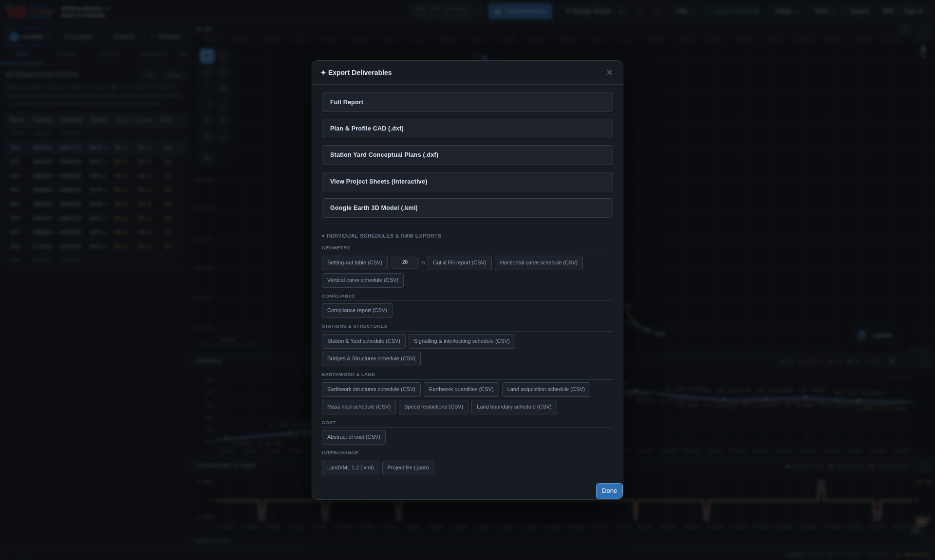Download Speed restrictions (CSV)
Viewport: 935px width, 560px height.
pos(433,407)
